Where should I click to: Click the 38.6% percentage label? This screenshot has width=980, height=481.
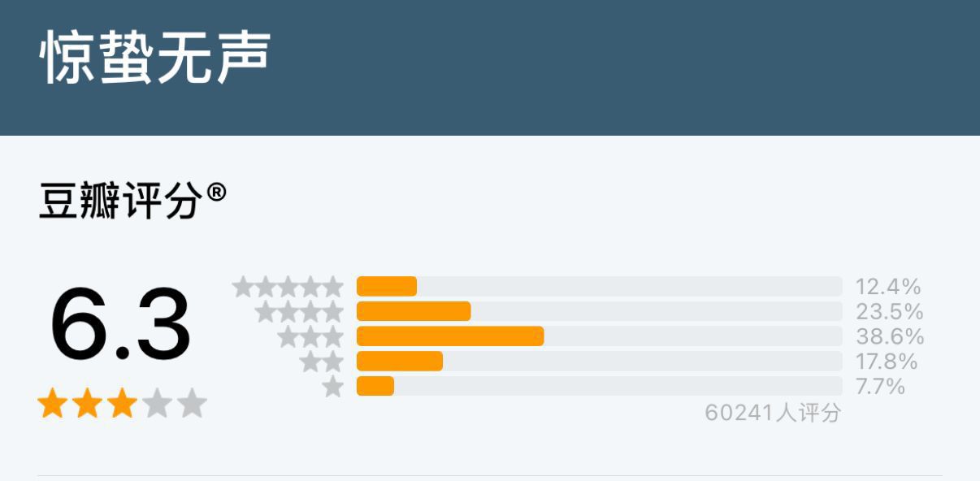[889, 336]
